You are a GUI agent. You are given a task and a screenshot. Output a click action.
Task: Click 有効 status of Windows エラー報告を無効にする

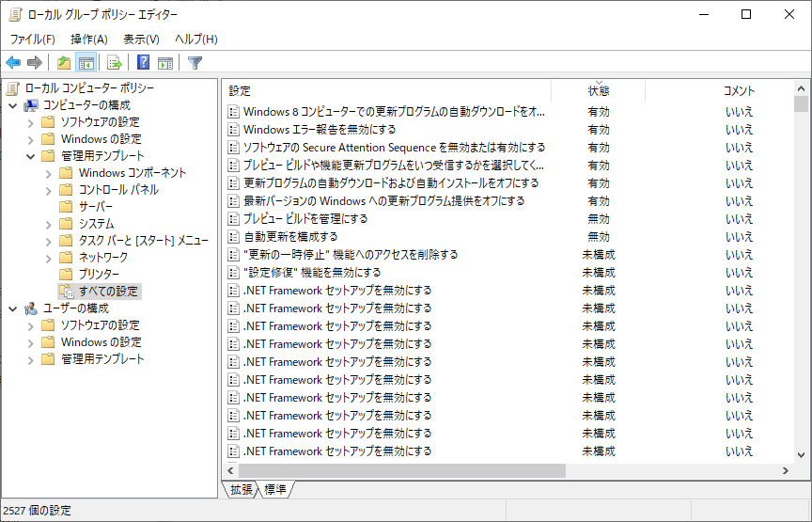(x=599, y=130)
